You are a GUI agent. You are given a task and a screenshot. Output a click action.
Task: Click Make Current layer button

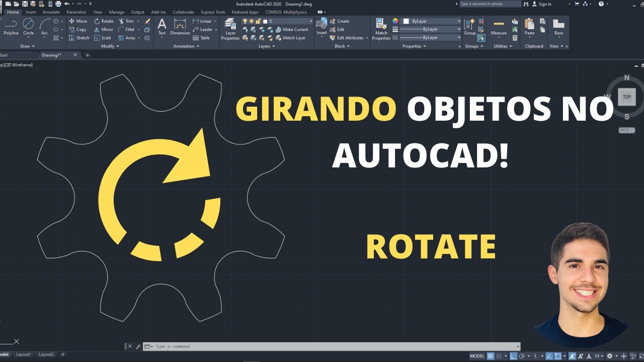291,29
